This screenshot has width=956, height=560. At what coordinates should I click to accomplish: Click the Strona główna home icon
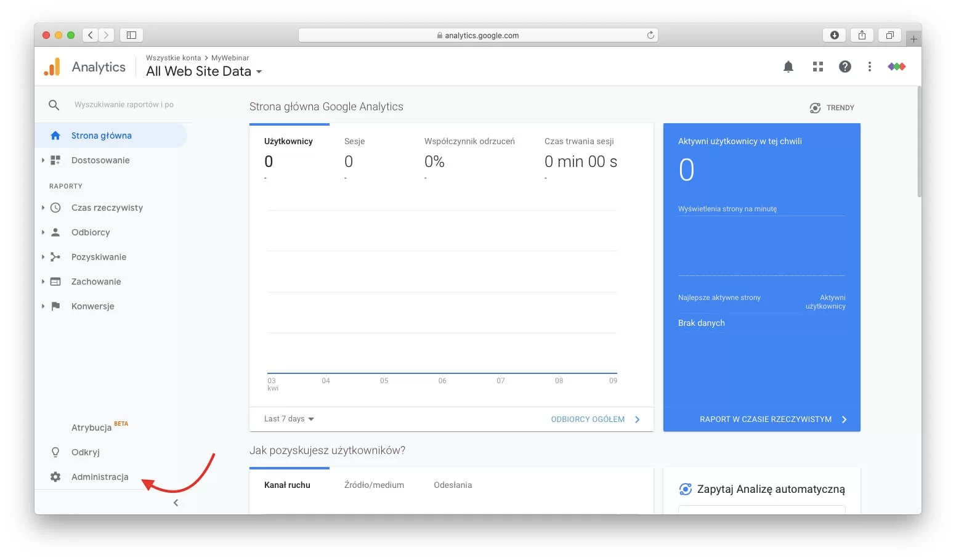(55, 136)
